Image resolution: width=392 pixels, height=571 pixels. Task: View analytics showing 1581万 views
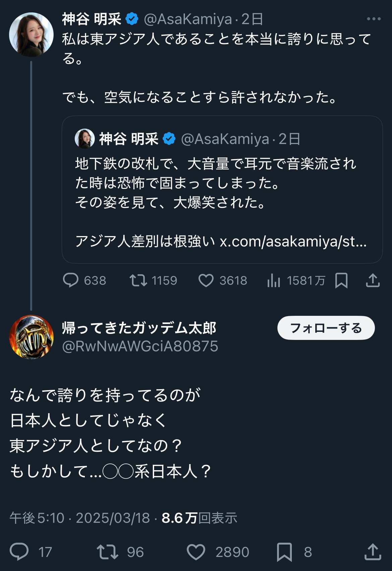274,280
